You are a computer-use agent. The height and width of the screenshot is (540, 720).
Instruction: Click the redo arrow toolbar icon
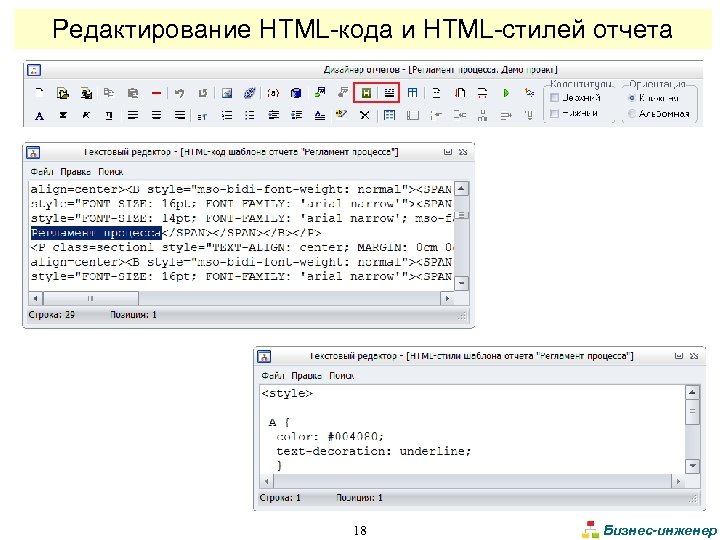point(202,93)
